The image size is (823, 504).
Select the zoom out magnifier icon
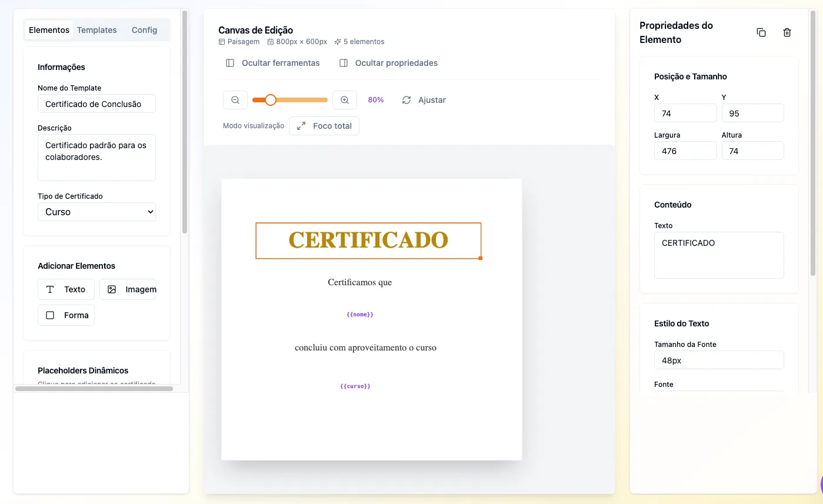pyautogui.click(x=235, y=99)
